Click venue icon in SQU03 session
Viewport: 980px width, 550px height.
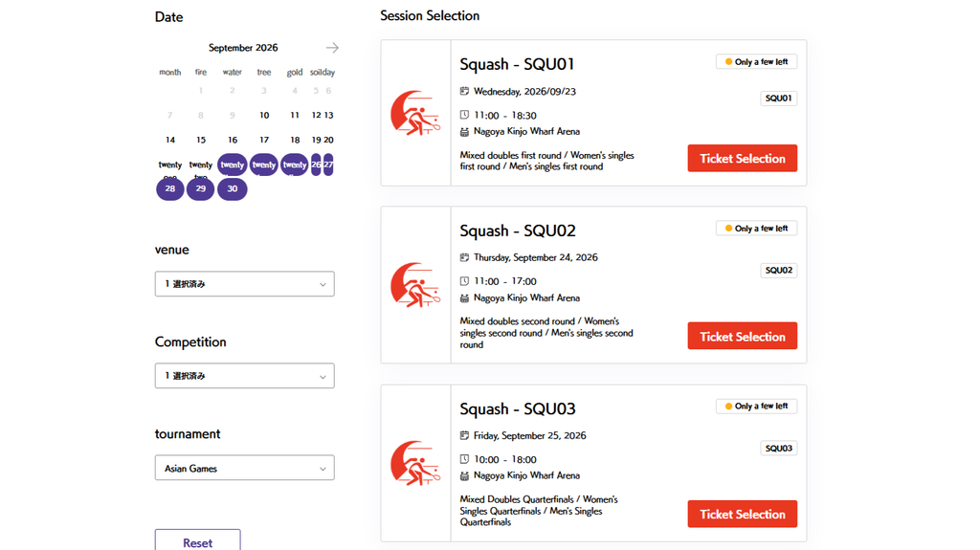tap(464, 475)
